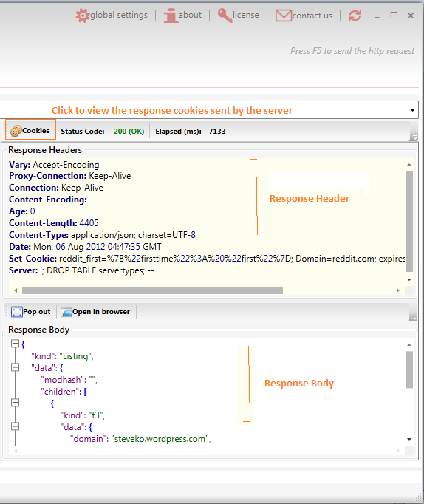
Task: Pop out the response body
Action: 31,312
